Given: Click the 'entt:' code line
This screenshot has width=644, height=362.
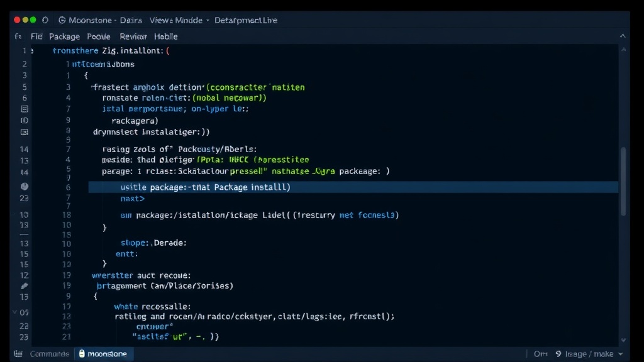Looking at the screenshot, I should point(126,254).
